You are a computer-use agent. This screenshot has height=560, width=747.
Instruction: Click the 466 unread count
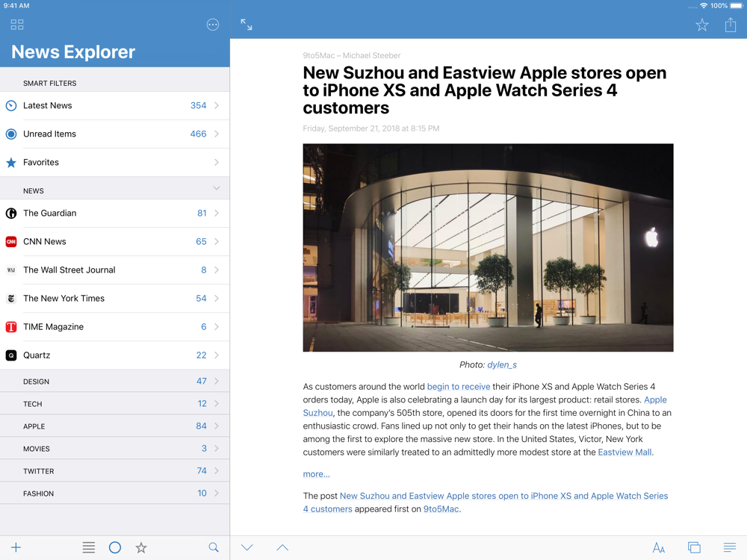click(198, 134)
